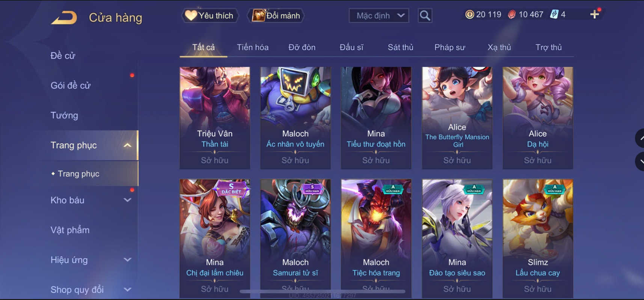Tap the blue voucher balance icon
This screenshot has width=644, height=300.
[554, 15]
